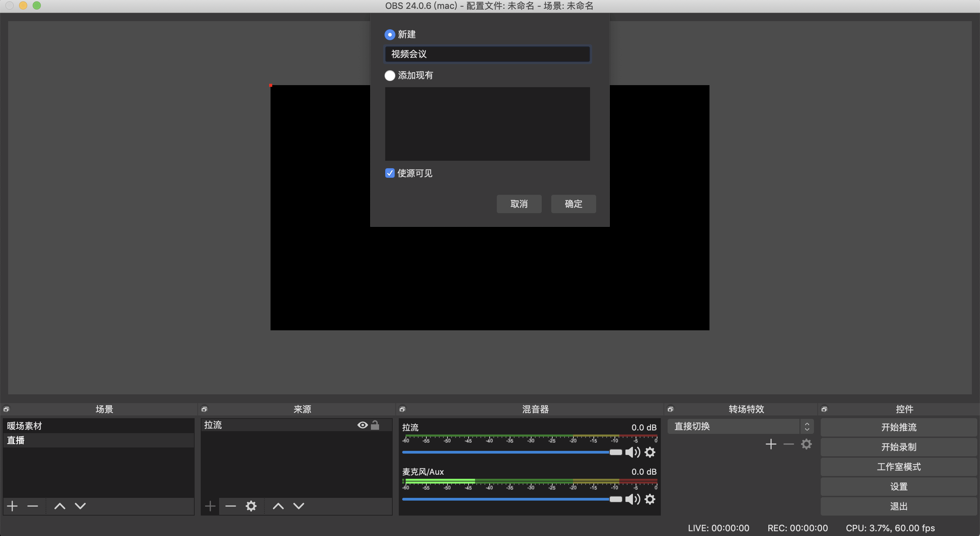Screen dimensions: 980x536
Task: Select the 直播 scene
Action: 16,440
